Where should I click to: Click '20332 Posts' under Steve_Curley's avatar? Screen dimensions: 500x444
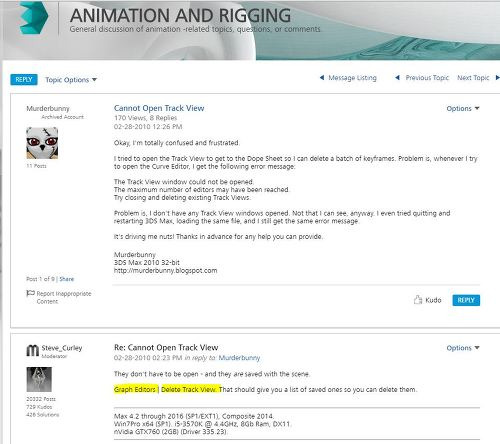click(41, 399)
